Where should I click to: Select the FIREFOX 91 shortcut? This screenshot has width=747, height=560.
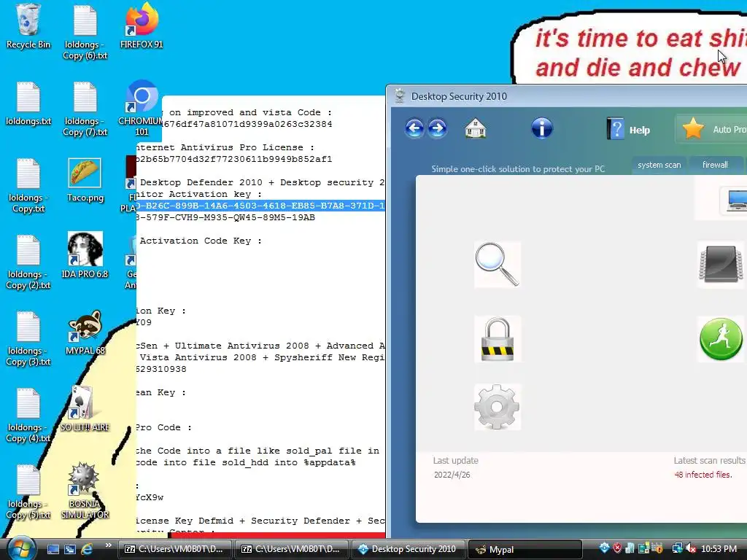coord(142,26)
